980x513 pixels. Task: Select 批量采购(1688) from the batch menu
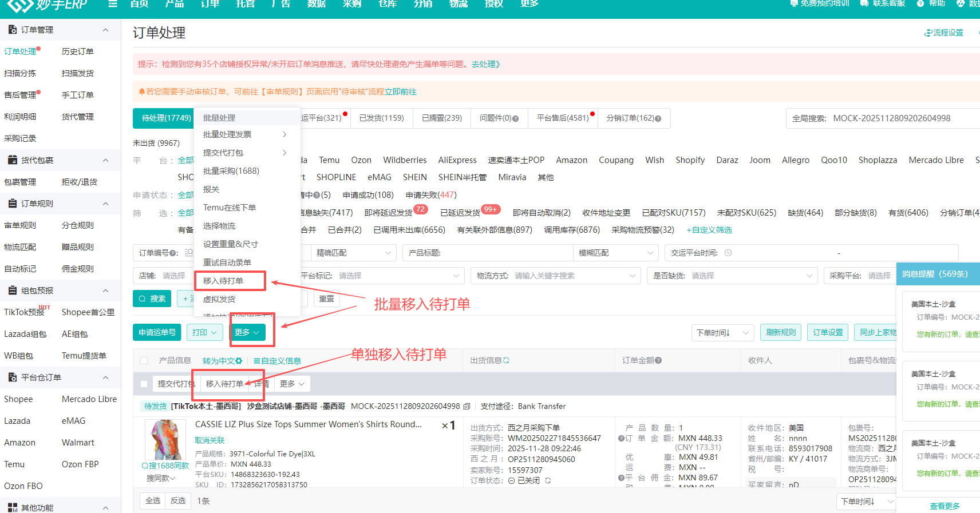247,171
